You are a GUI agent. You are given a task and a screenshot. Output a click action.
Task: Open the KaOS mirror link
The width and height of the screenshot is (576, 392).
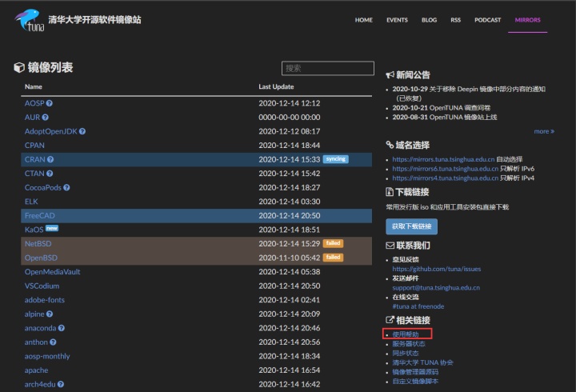(34, 230)
